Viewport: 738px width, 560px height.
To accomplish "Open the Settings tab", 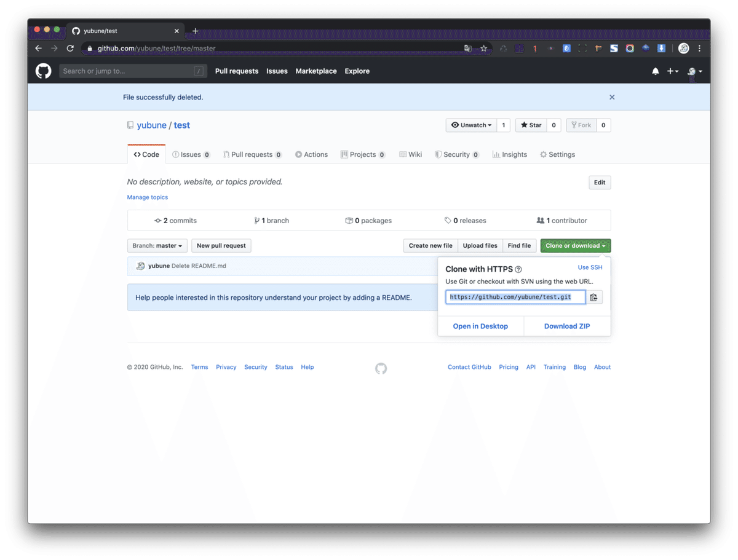I will pos(557,155).
